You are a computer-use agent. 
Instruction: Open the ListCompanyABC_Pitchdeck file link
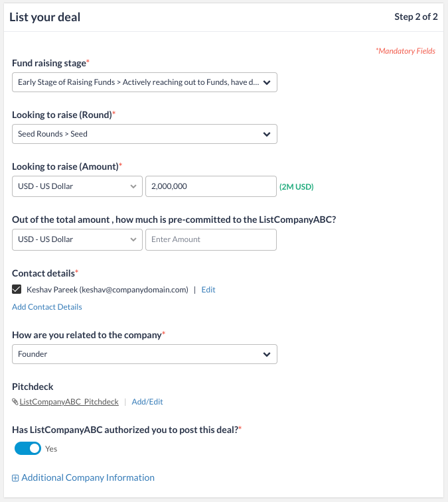(69, 402)
